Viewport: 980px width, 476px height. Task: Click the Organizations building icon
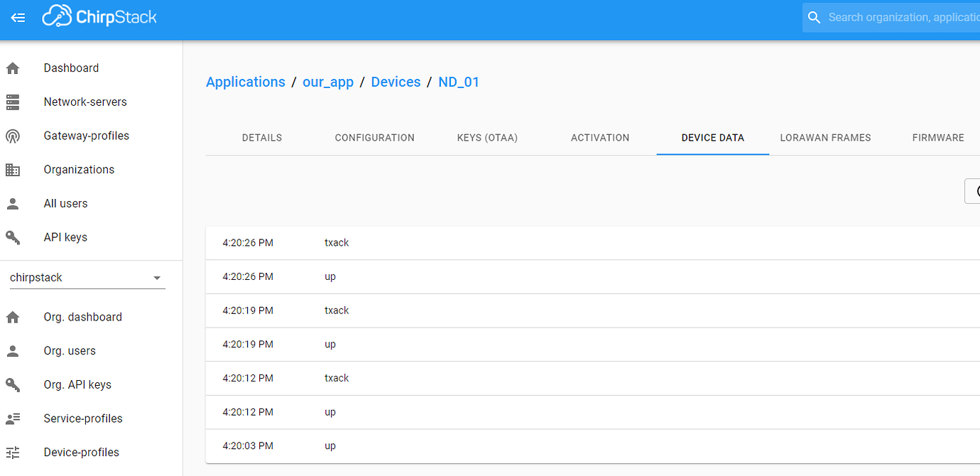(13, 170)
